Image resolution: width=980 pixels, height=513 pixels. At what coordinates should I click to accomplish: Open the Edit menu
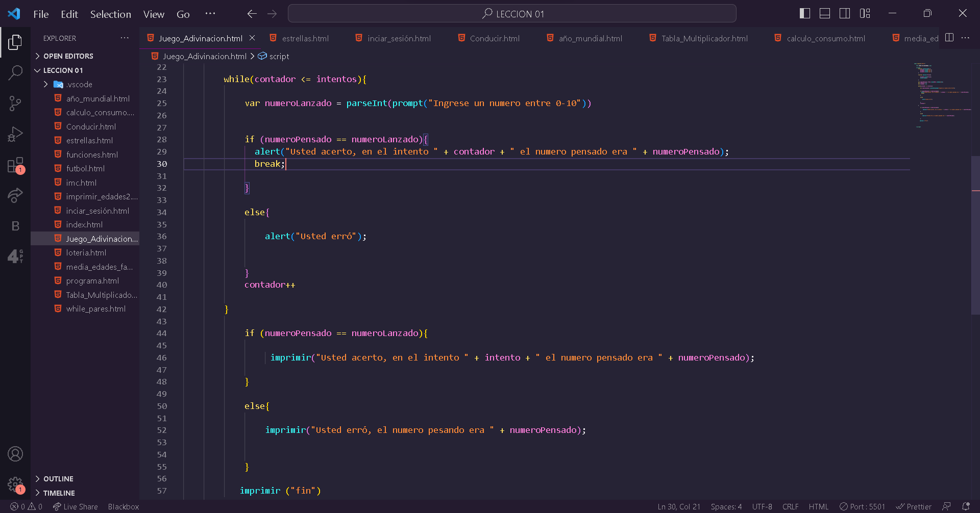pos(69,14)
